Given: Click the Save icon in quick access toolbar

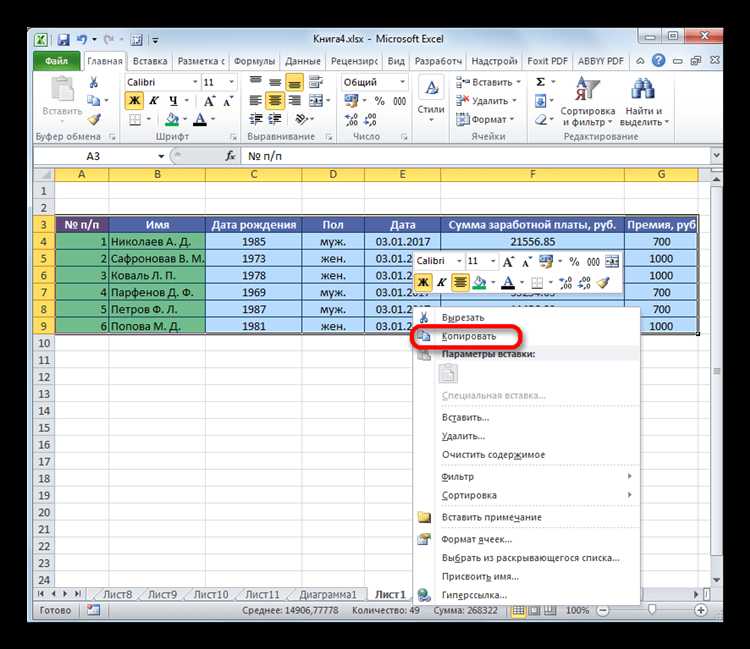Looking at the screenshot, I should click(x=63, y=40).
